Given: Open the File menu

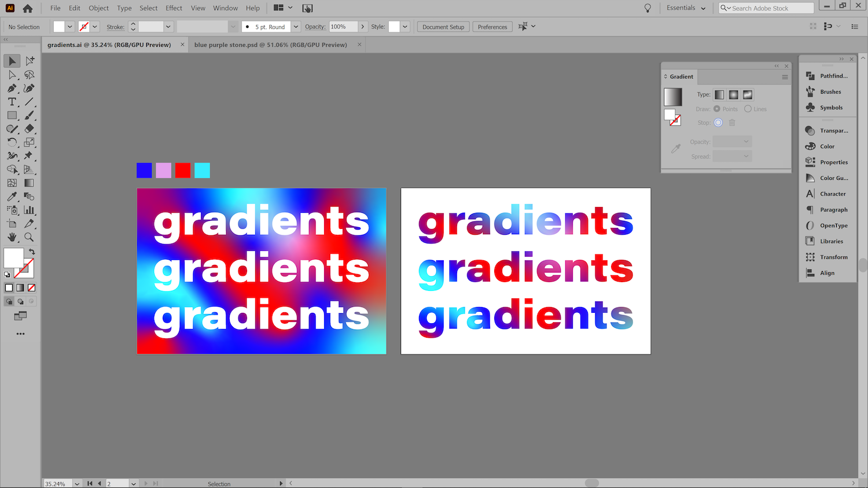Looking at the screenshot, I should tap(56, 8).
